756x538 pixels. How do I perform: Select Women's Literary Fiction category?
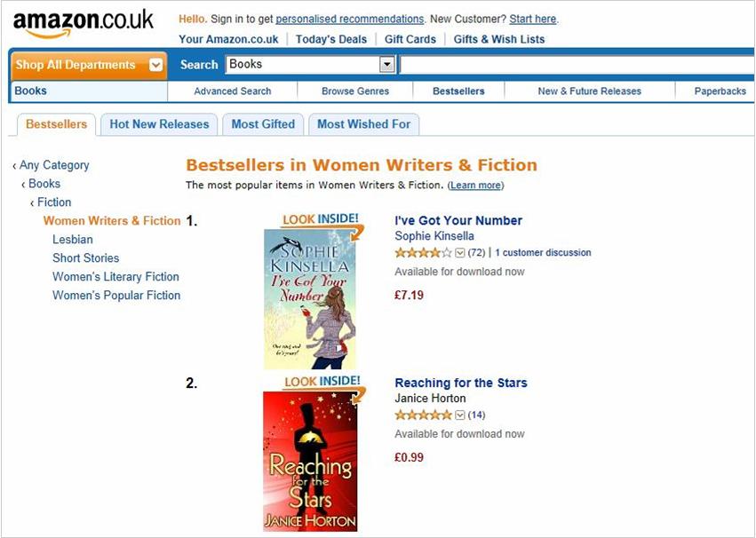(115, 277)
